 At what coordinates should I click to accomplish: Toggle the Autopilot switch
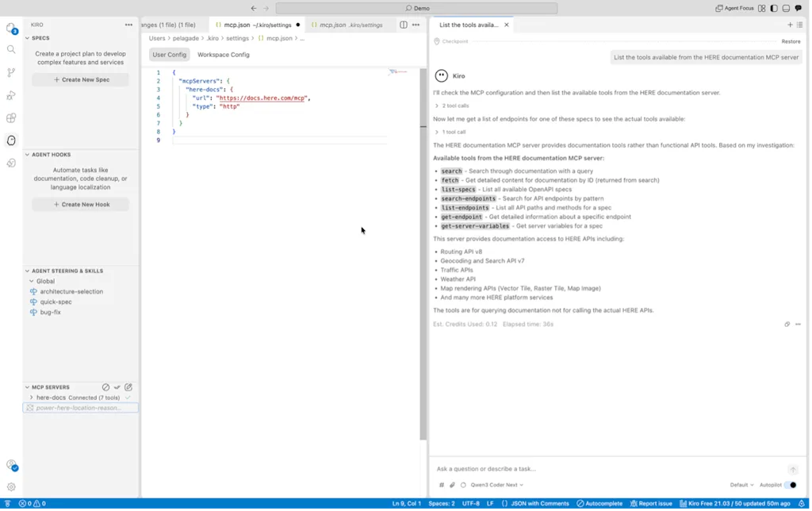tap(792, 486)
